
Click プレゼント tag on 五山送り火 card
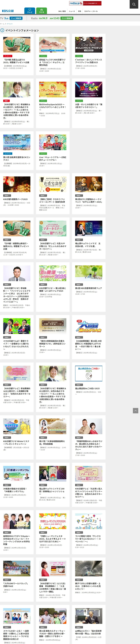[x=8, y=56]
